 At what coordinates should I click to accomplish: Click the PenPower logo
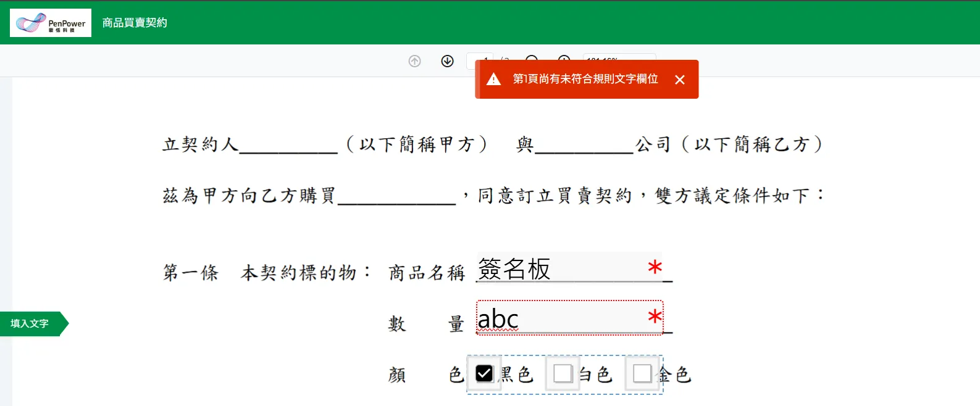(x=51, y=23)
